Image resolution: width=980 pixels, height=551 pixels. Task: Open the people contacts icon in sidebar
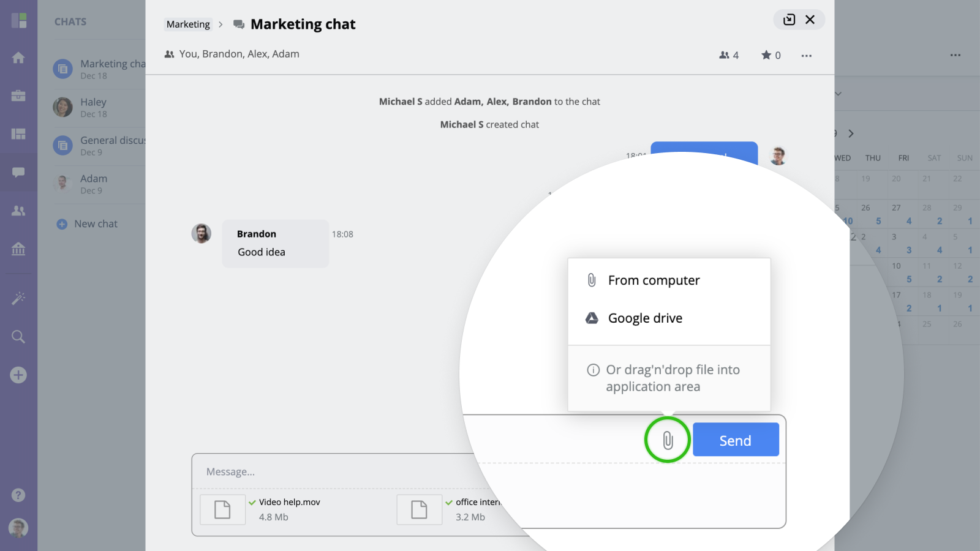point(18,211)
